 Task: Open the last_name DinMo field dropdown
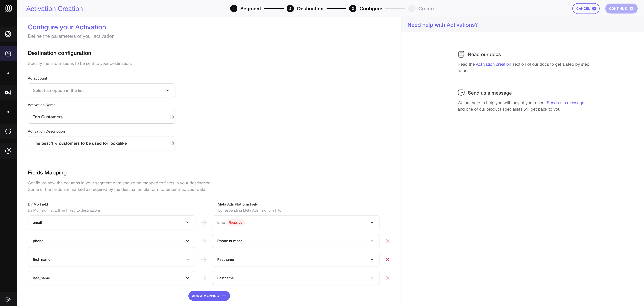click(x=111, y=278)
